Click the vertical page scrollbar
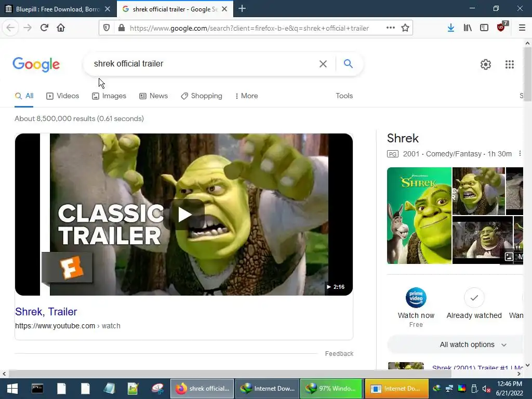Viewport: 532px width, 399px height. click(x=527, y=74)
